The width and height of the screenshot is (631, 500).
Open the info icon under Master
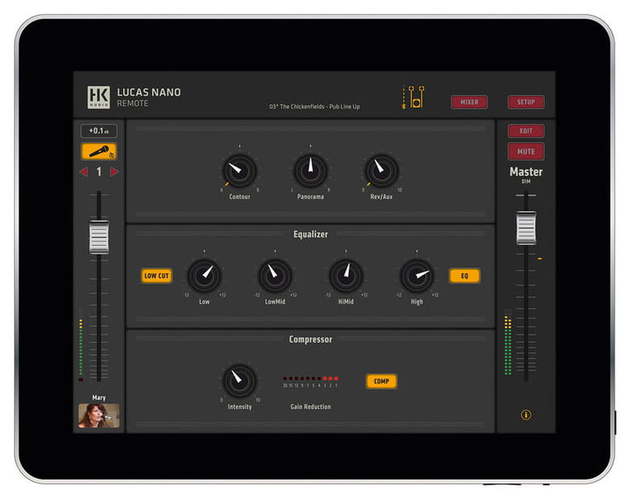(526, 415)
